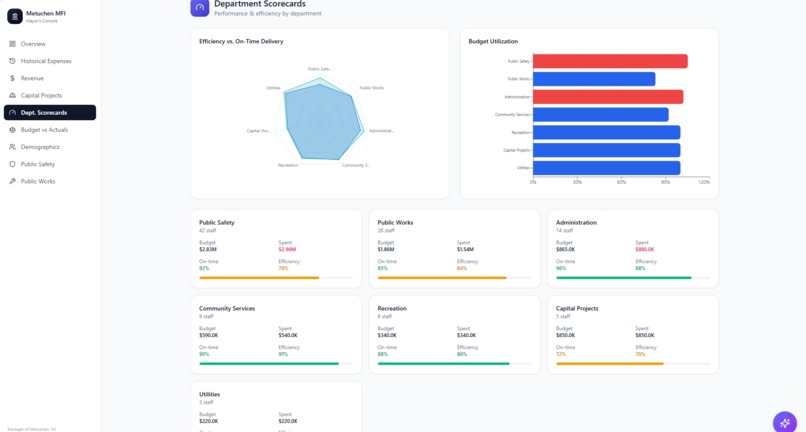This screenshot has width=806, height=432.
Task: Select Dept. Scorecards menu item
Action: [50, 113]
